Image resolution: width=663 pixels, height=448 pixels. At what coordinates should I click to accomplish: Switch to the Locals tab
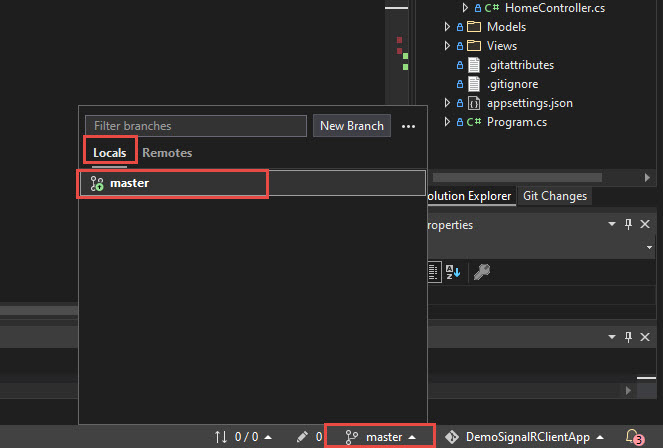pyautogui.click(x=110, y=153)
